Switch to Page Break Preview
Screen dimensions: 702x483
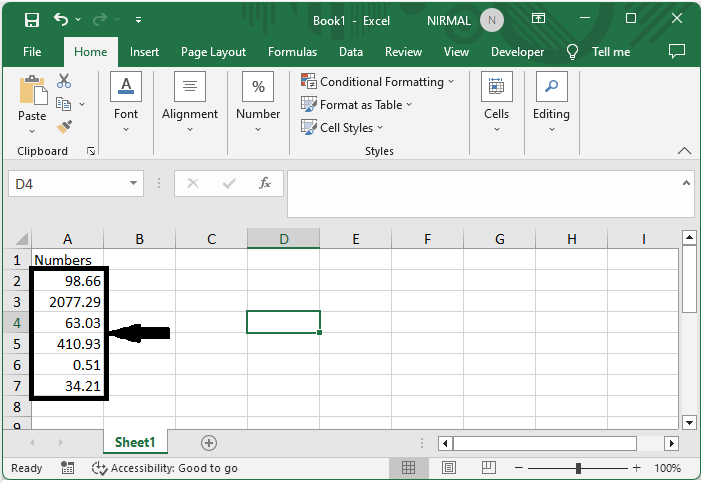pyautogui.click(x=488, y=468)
